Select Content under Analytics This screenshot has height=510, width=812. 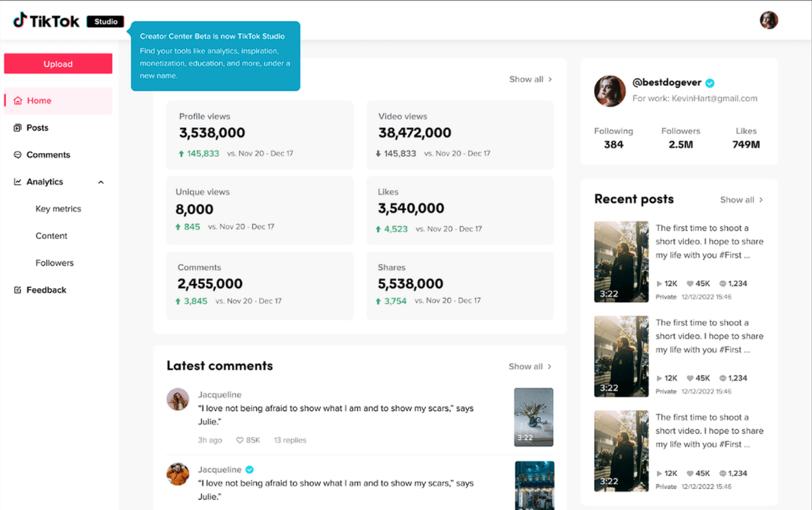pyautogui.click(x=51, y=236)
